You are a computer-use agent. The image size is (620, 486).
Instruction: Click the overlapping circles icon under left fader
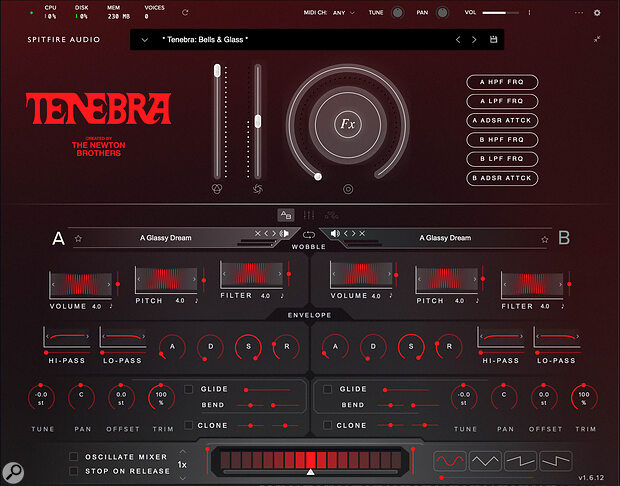coord(217,189)
